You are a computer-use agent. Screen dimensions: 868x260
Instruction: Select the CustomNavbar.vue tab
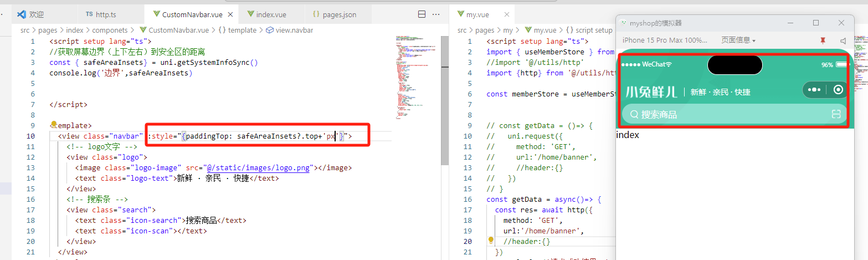point(190,14)
